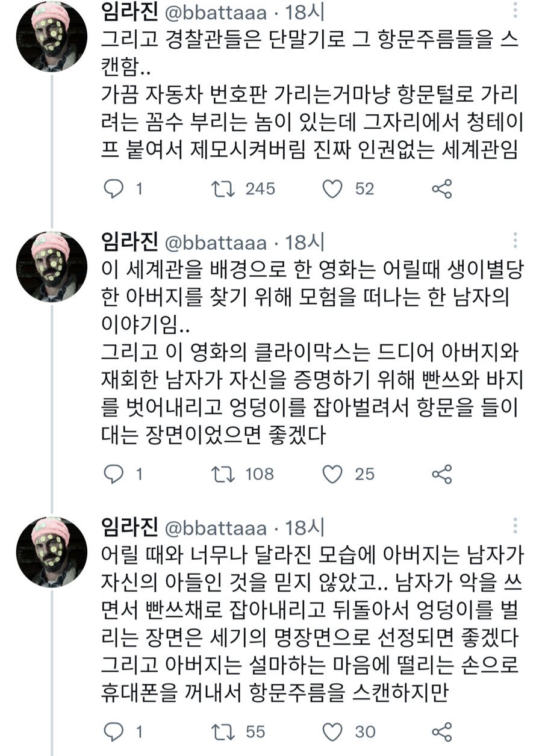
Task: Retweet the tweet with 245 retweets
Action: tap(224, 189)
